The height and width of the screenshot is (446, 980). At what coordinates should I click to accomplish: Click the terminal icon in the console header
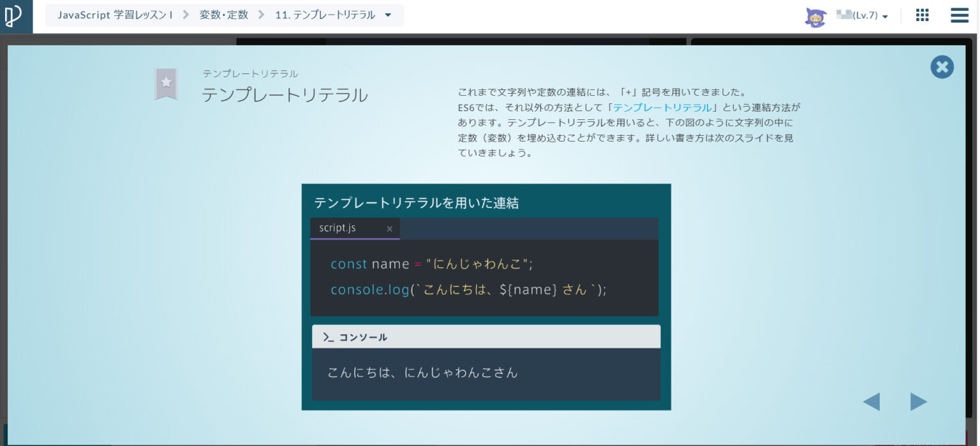(x=327, y=337)
